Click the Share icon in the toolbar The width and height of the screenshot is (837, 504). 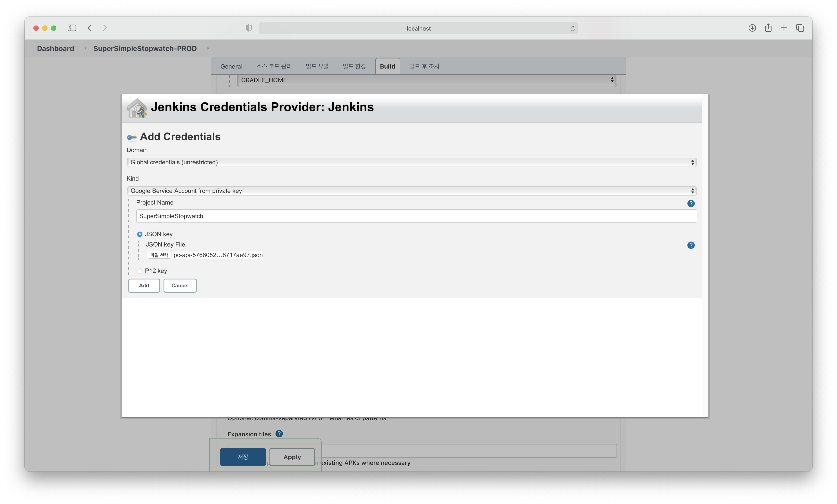(x=768, y=28)
